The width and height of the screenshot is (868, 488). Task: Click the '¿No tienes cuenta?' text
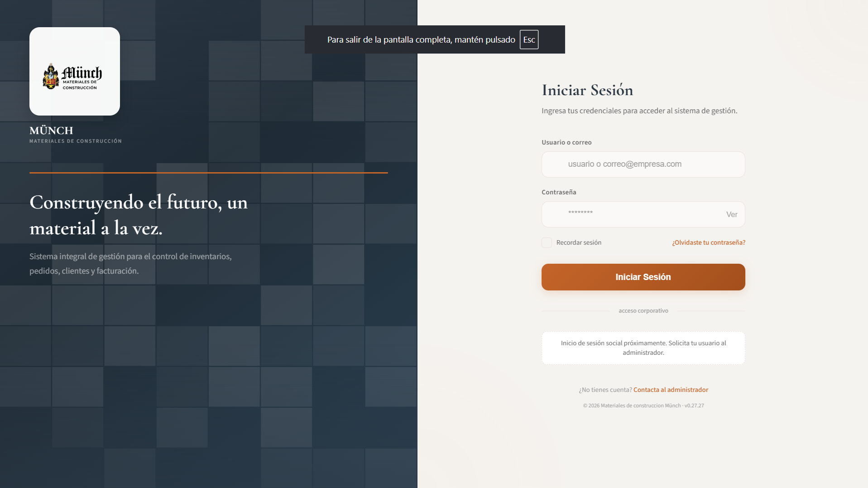point(605,390)
